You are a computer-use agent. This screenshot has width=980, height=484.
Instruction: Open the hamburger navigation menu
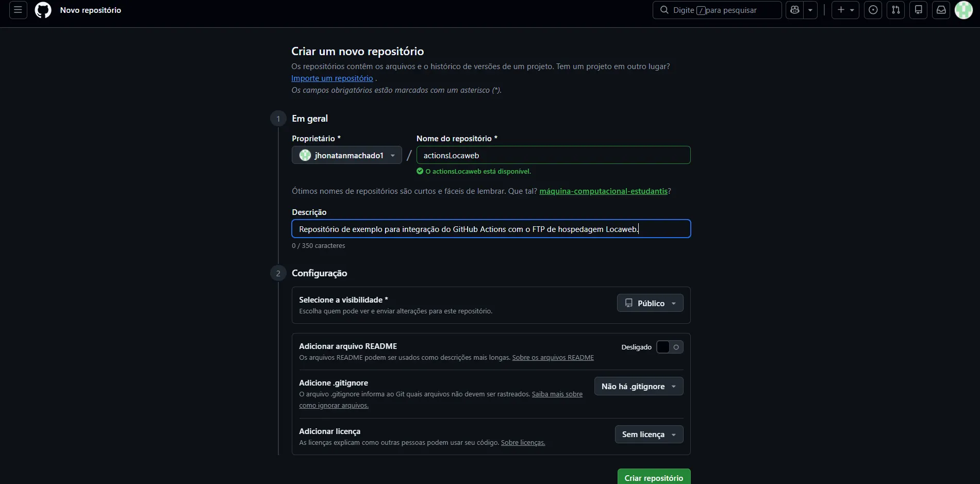pos(18,10)
